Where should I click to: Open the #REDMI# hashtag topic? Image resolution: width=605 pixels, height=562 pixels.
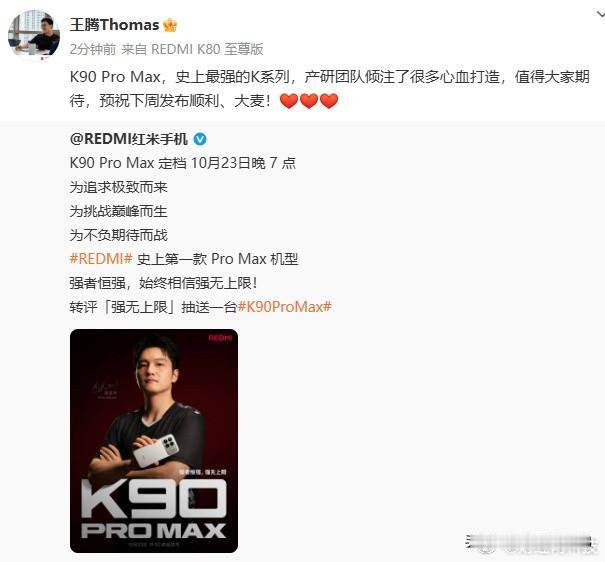(101, 259)
